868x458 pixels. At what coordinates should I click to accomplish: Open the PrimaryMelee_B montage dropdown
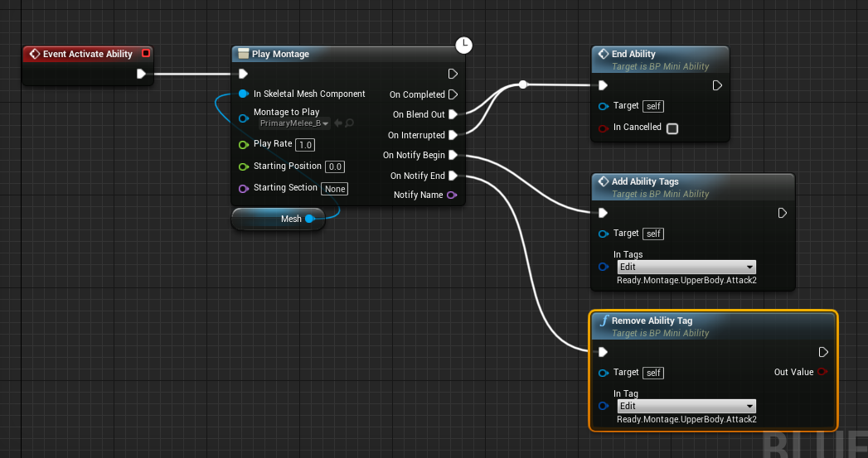point(294,123)
